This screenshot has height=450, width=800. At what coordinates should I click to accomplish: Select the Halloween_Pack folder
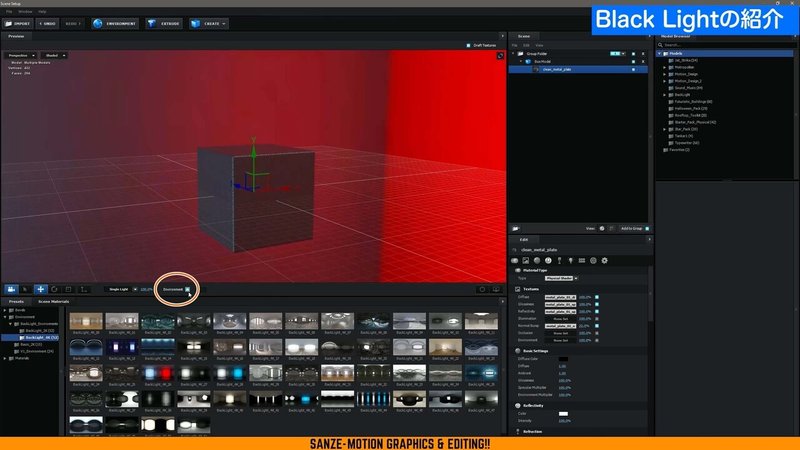coord(690,109)
